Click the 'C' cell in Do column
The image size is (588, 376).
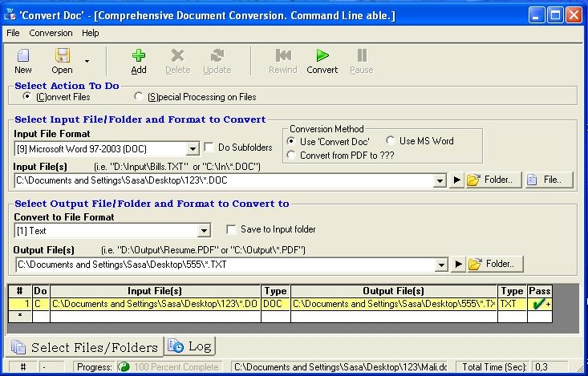(41, 304)
